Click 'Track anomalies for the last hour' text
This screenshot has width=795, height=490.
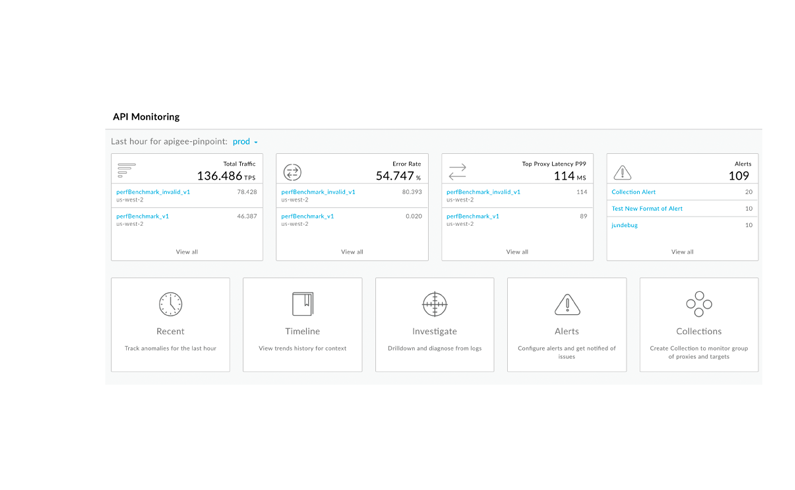point(170,348)
